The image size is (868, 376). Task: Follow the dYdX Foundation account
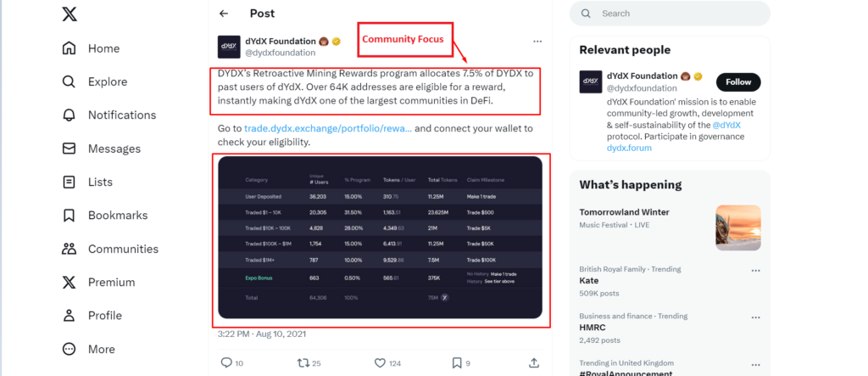738,82
